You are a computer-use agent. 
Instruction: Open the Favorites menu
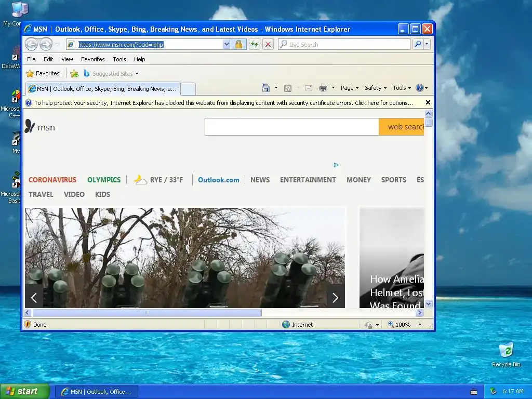[92, 59]
